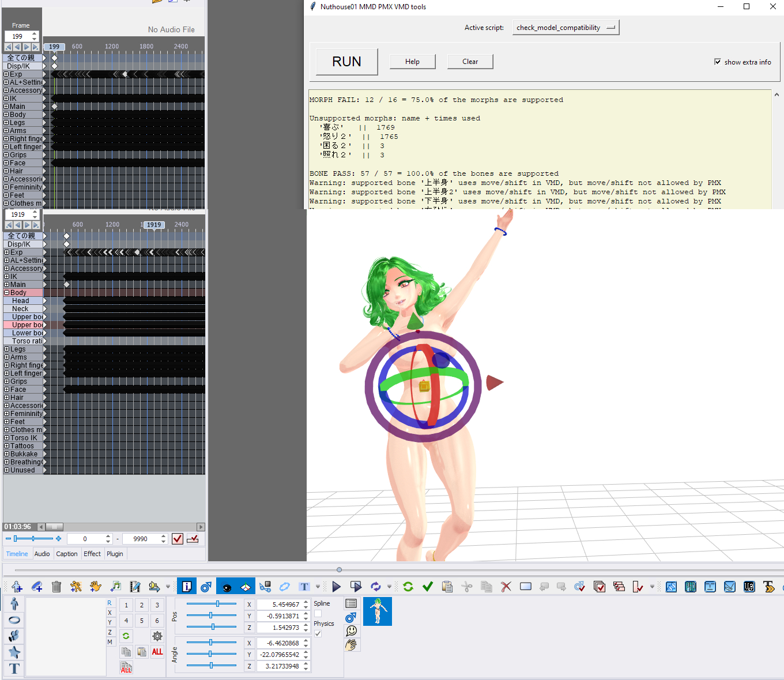The height and width of the screenshot is (680, 784).
Task: Toggle the black eye view icon
Action: point(226,587)
